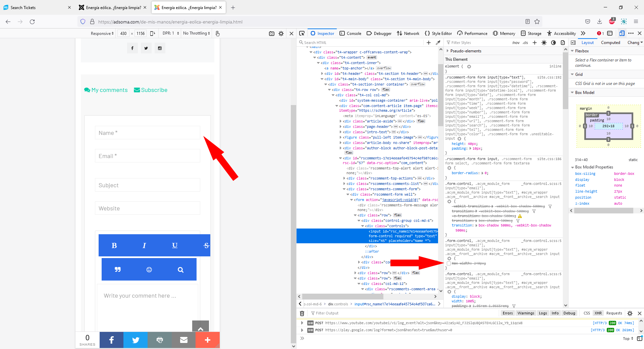Viewport: 644px width, 349px height.
Task: Toggle print media simulation icon
Action: point(563,43)
